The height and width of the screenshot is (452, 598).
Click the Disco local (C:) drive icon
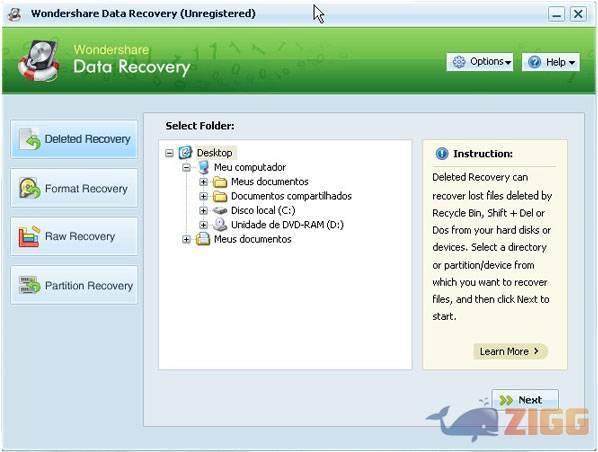220,211
